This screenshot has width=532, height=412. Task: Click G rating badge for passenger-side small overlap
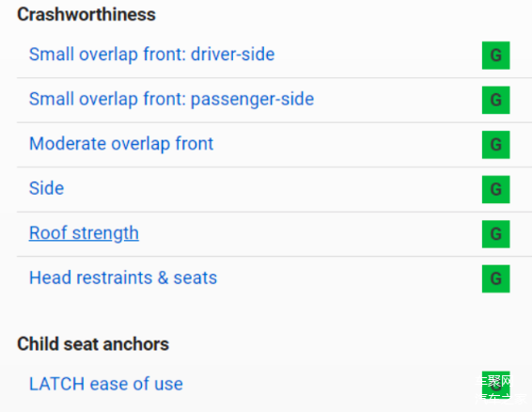point(495,100)
